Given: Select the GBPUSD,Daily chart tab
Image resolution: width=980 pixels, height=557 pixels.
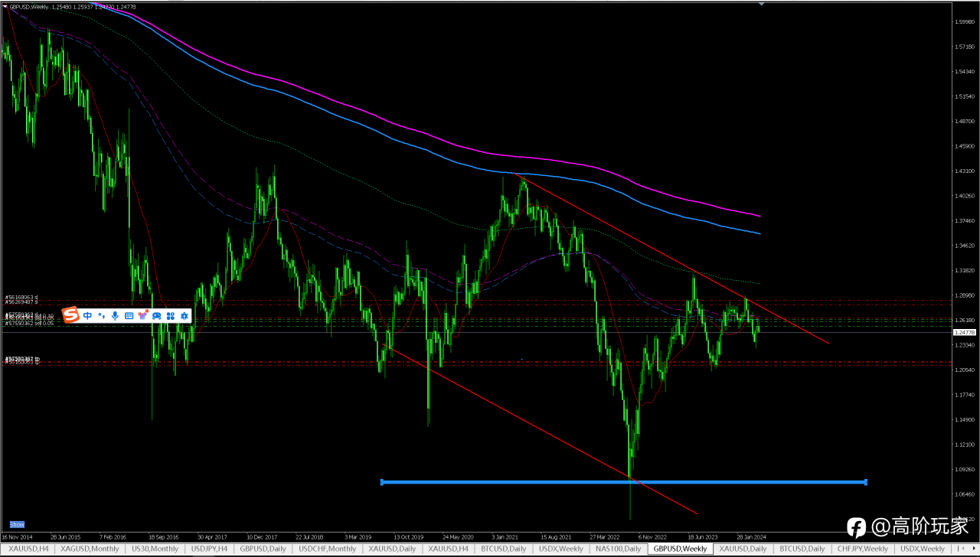Looking at the screenshot, I should pyautogui.click(x=263, y=549).
